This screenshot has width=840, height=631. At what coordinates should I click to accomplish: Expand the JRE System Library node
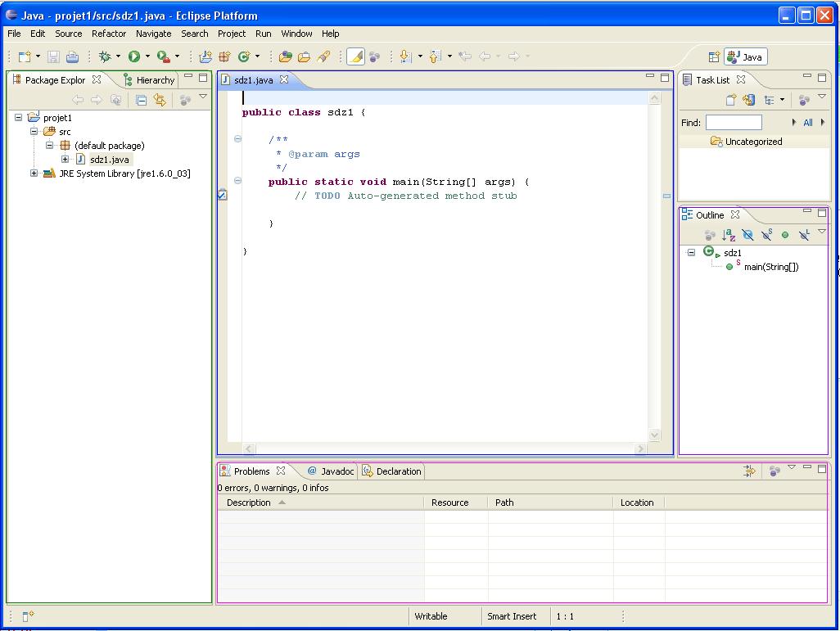click(34, 173)
